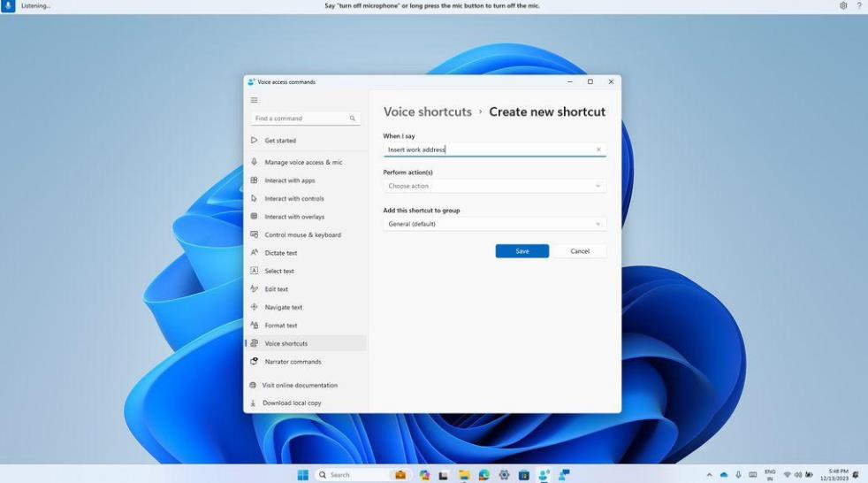Image resolution: width=868 pixels, height=483 pixels.
Task: Show hidden system tray icons
Action: [709, 475]
